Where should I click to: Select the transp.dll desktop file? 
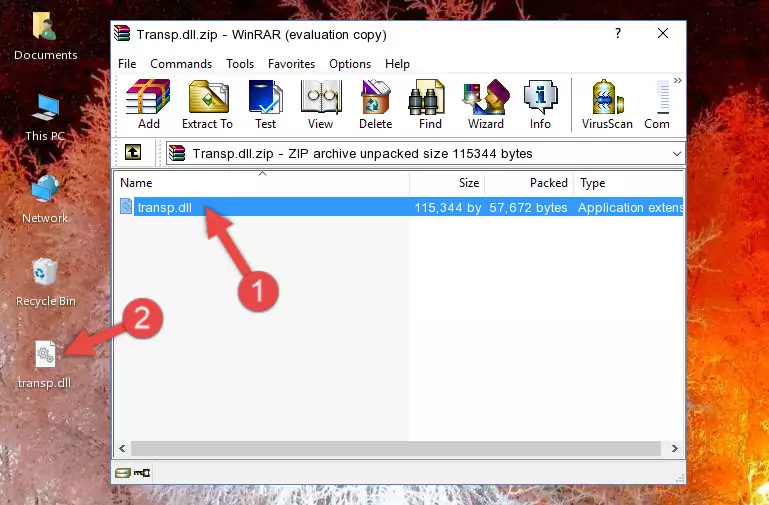[45, 365]
